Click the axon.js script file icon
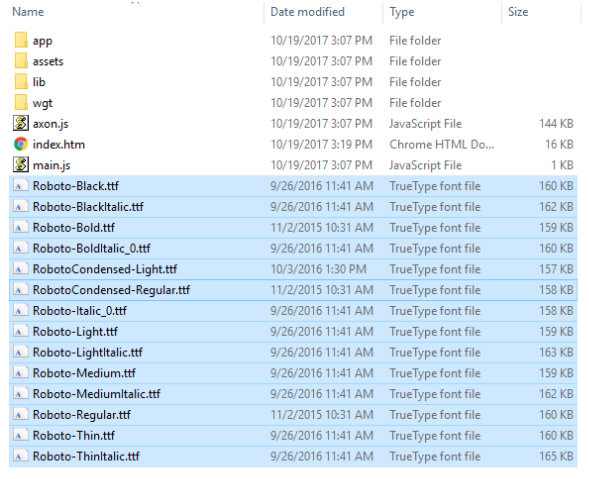 click(x=21, y=123)
